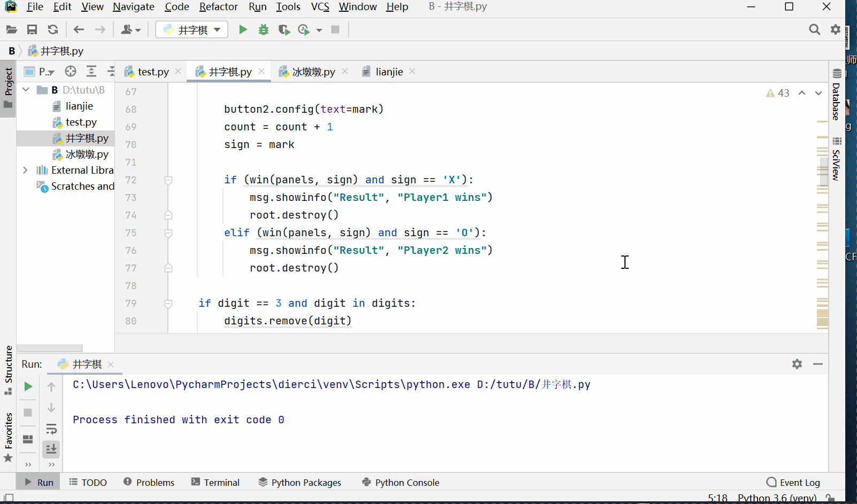Click restore layout icon in Run panel
857x504 pixels.
tap(28, 439)
